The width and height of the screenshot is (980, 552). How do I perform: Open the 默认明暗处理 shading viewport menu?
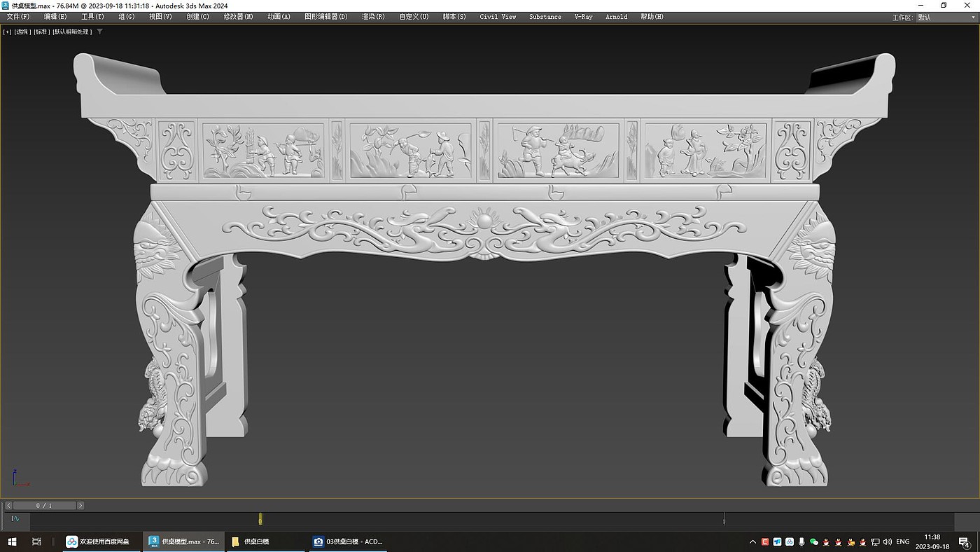click(72, 32)
